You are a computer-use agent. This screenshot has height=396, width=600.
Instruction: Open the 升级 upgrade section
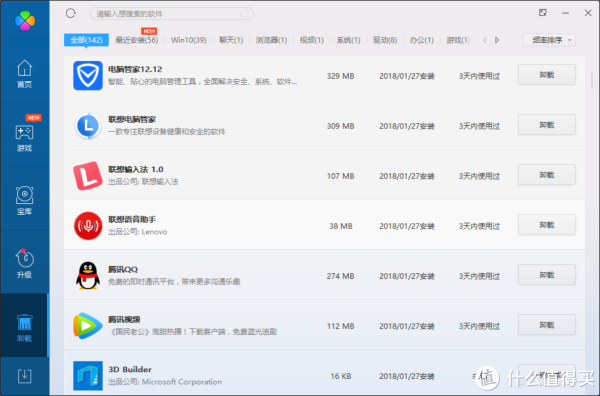(x=24, y=264)
